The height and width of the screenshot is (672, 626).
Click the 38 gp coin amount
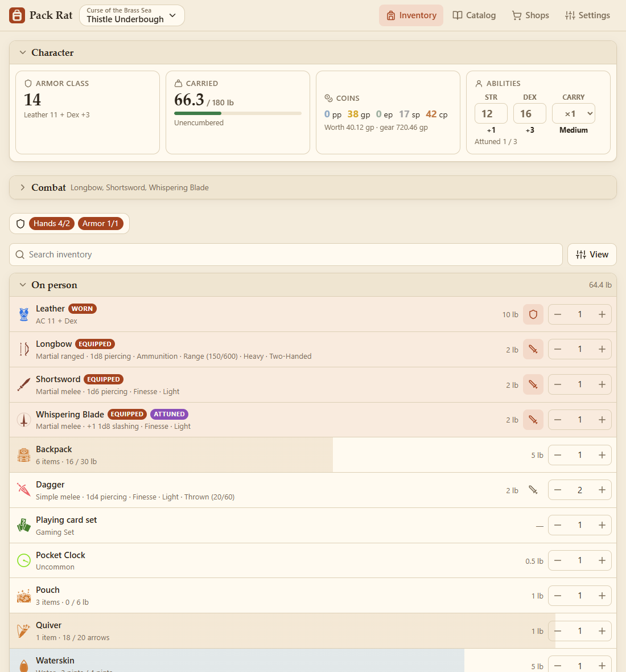(x=359, y=114)
